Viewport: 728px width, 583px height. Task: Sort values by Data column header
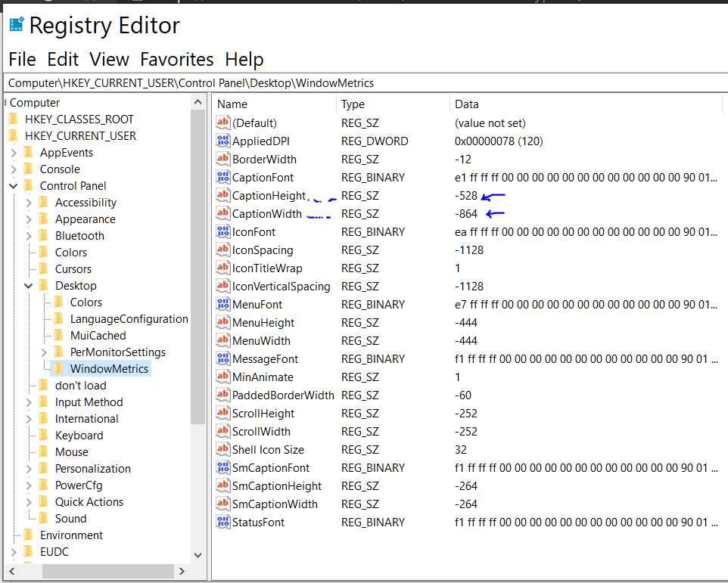586,104
